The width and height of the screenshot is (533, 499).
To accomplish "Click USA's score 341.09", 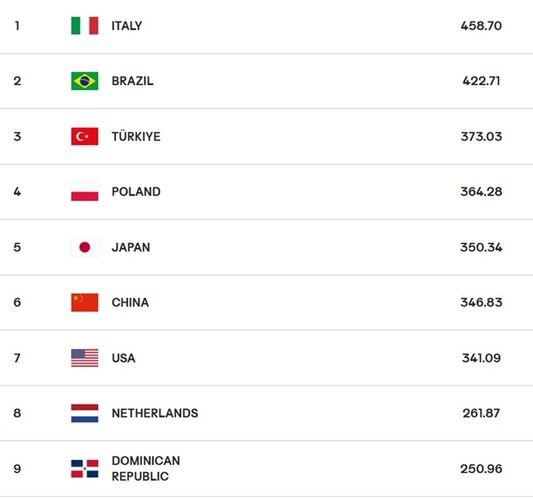I will click(x=481, y=358).
